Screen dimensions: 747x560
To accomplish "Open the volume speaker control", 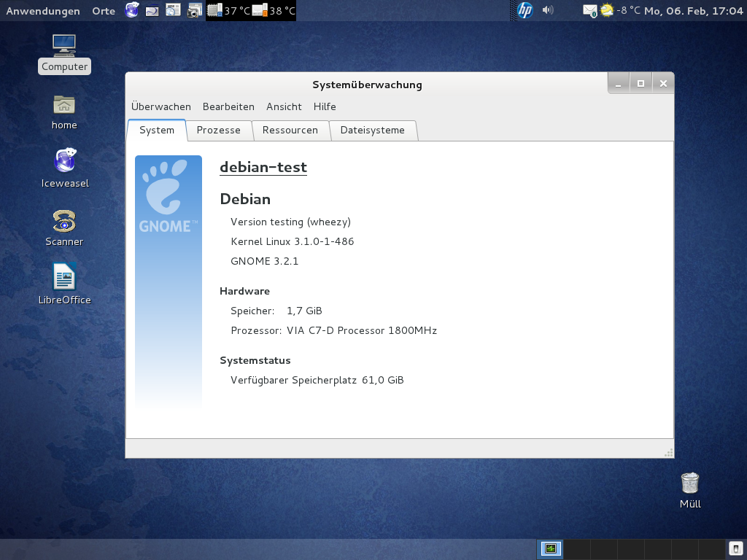I will click(548, 10).
